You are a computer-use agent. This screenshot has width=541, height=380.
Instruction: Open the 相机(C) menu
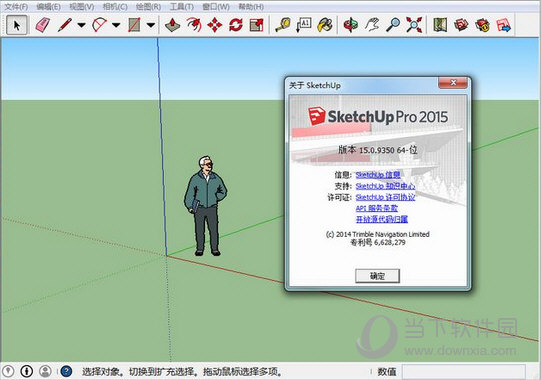click(x=115, y=7)
